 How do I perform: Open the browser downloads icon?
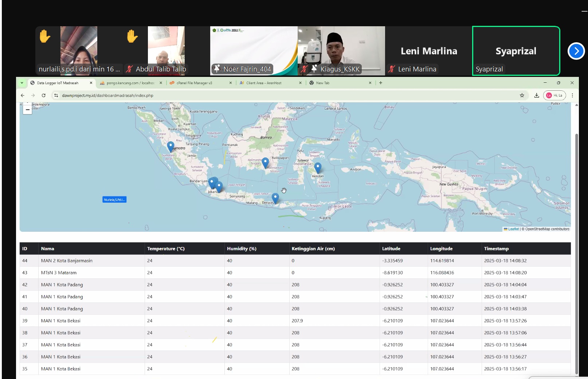pos(536,95)
